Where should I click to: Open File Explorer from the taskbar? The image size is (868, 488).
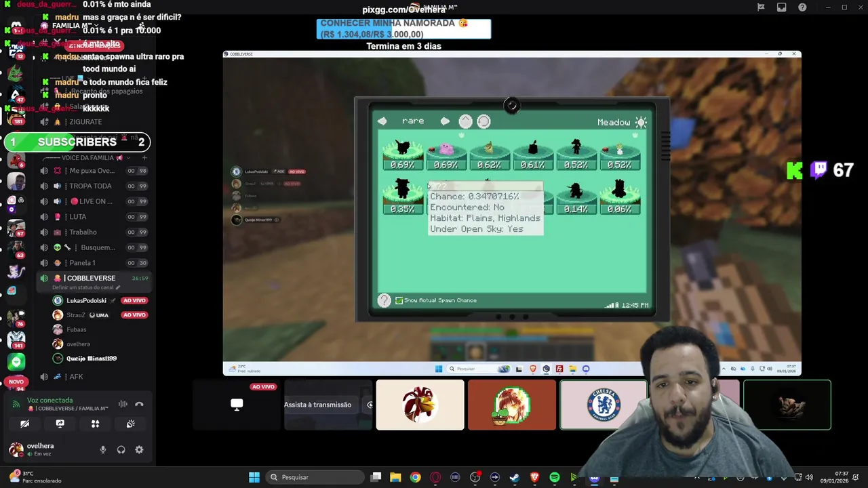point(395,477)
